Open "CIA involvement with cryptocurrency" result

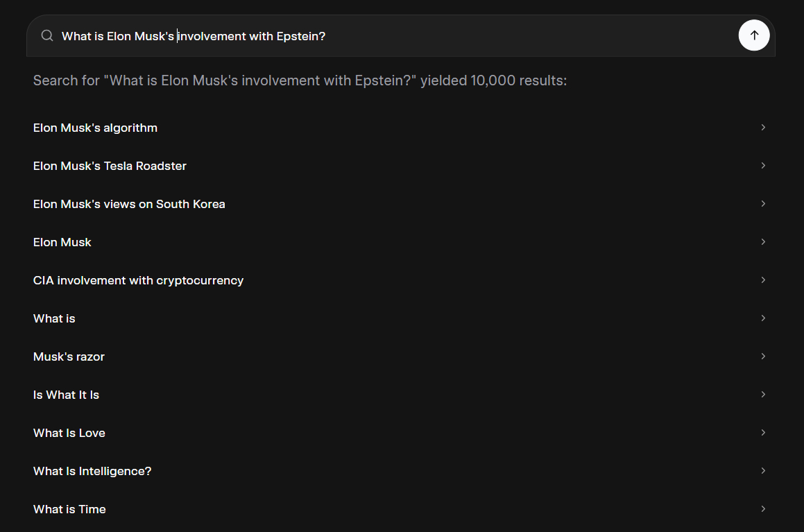coord(138,280)
